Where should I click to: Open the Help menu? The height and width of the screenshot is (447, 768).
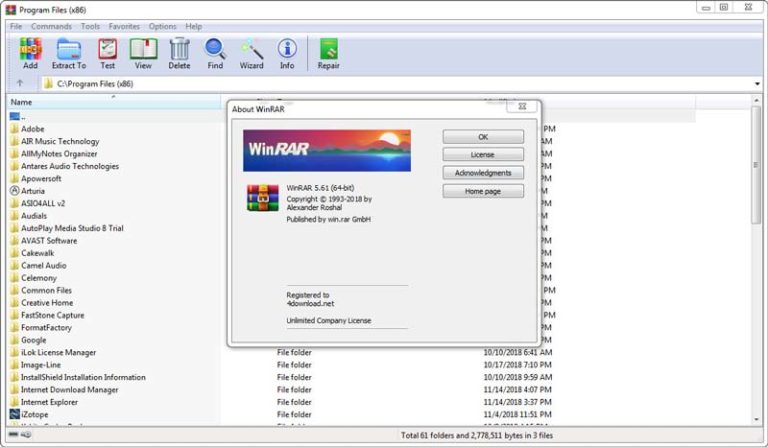193,26
